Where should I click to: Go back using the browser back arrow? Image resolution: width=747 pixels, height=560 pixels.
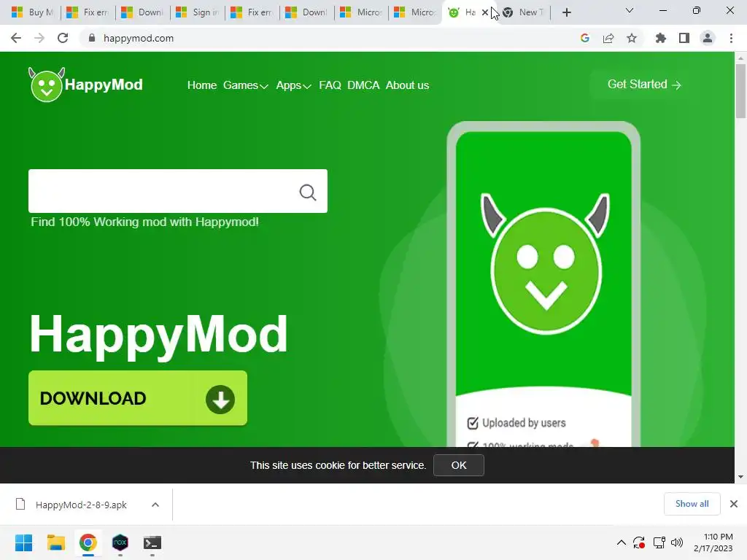(x=16, y=38)
